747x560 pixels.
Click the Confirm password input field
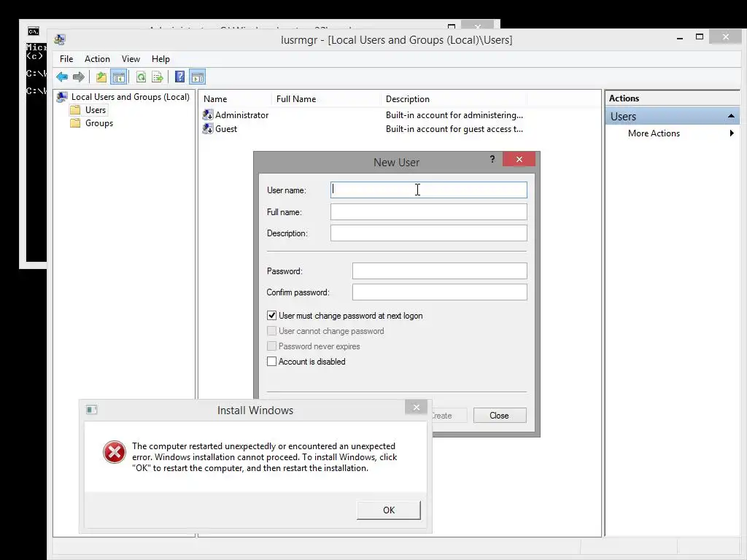440,292
